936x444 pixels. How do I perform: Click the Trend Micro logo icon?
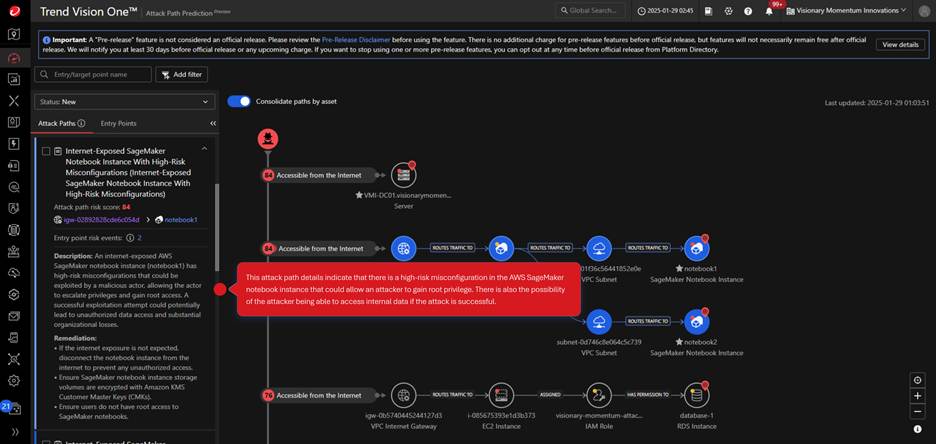[x=14, y=11]
